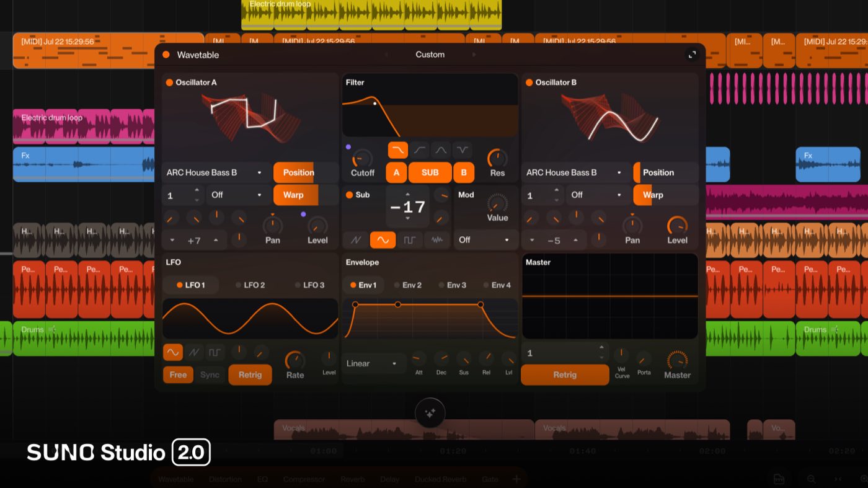Screen dimensions: 868x488
Task: Select the square LFO shape icon
Action: [x=215, y=353]
